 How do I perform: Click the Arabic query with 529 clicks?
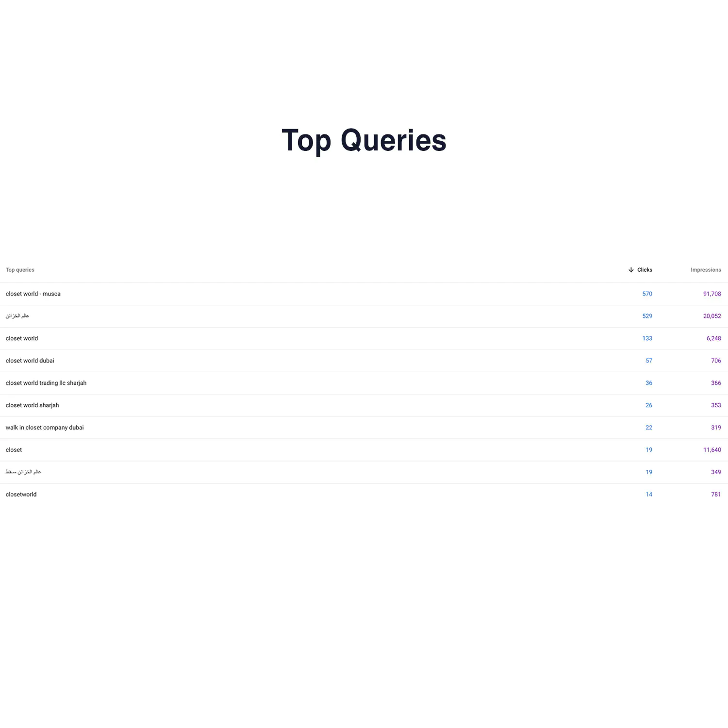point(17,316)
